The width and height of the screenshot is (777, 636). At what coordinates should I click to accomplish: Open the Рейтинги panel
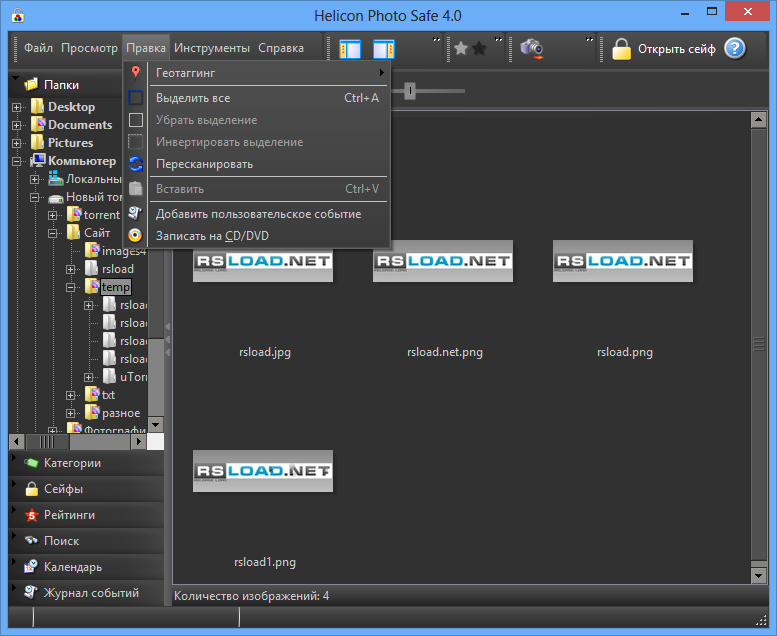point(86,515)
